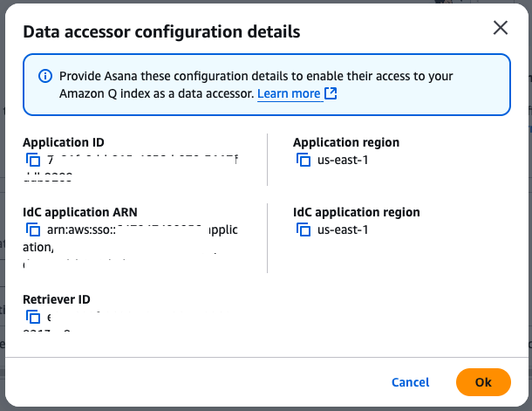Viewport: 532px width, 411px height.
Task: Click the dialog title 'Data accessor configuration details'
Action: pos(161,32)
